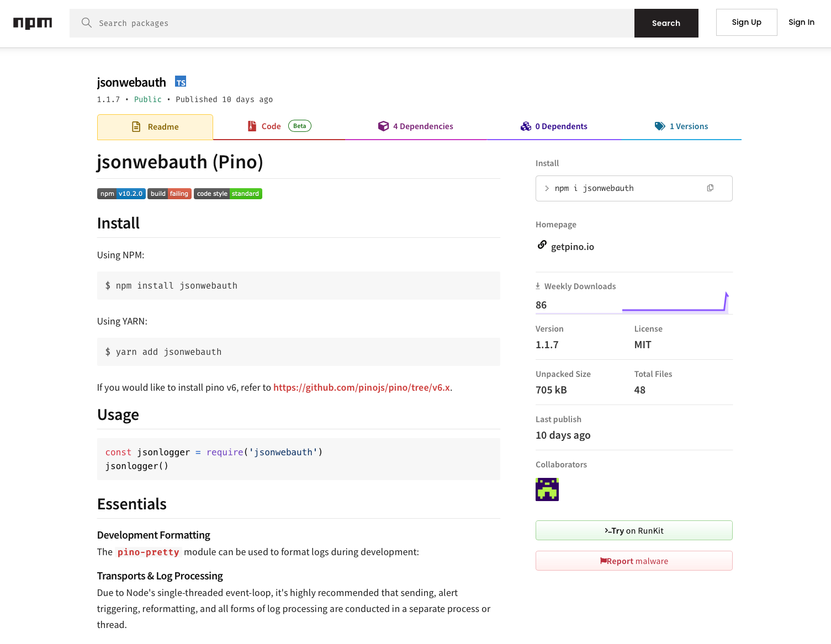The image size is (831, 644).
Task: Click the weekly downloads sparkline chart
Action: click(676, 302)
